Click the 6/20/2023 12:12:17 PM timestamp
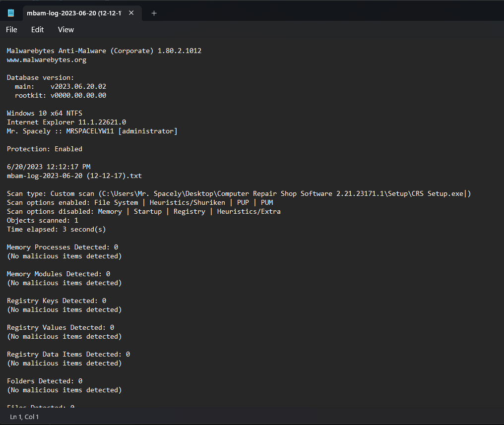Viewport: 504px width, 425px height. click(49, 167)
